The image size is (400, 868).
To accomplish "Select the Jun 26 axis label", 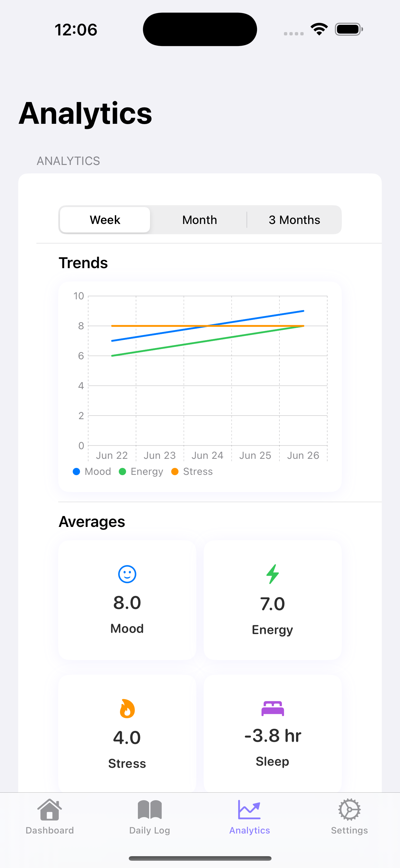I will click(303, 455).
